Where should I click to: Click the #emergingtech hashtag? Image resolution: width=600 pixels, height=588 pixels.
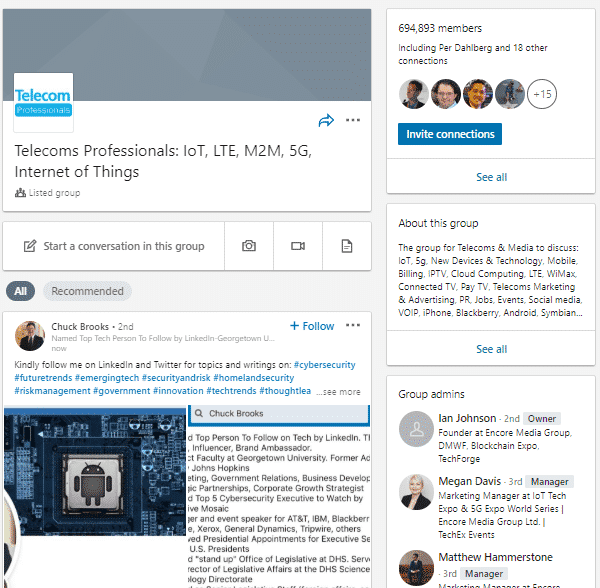[107, 378]
